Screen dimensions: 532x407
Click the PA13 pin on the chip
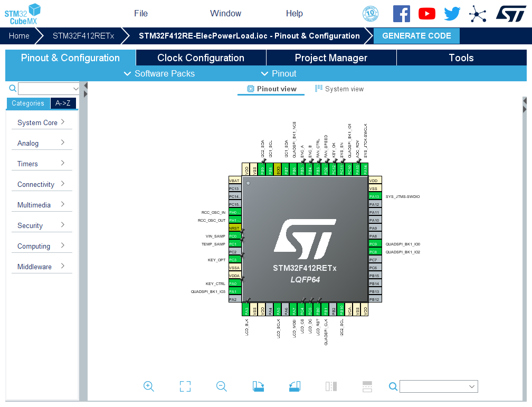pyautogui.click(x=374, y=196)
